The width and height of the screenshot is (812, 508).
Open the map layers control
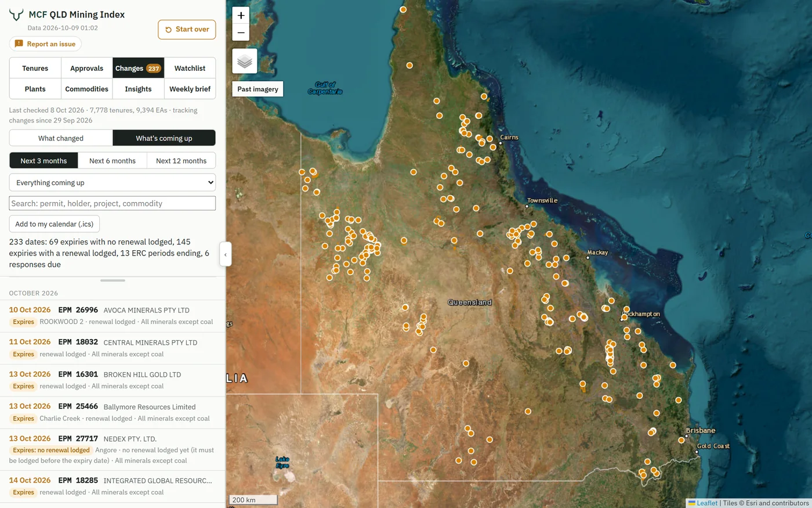click(245, 61)
